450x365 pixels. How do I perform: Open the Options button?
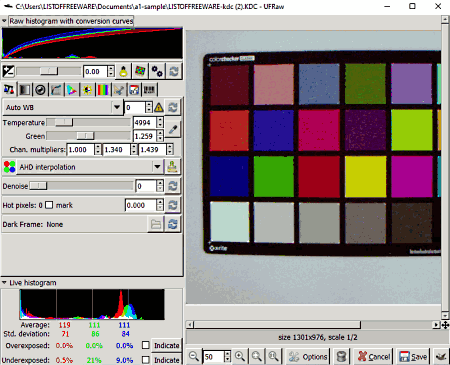click(307, 357)
